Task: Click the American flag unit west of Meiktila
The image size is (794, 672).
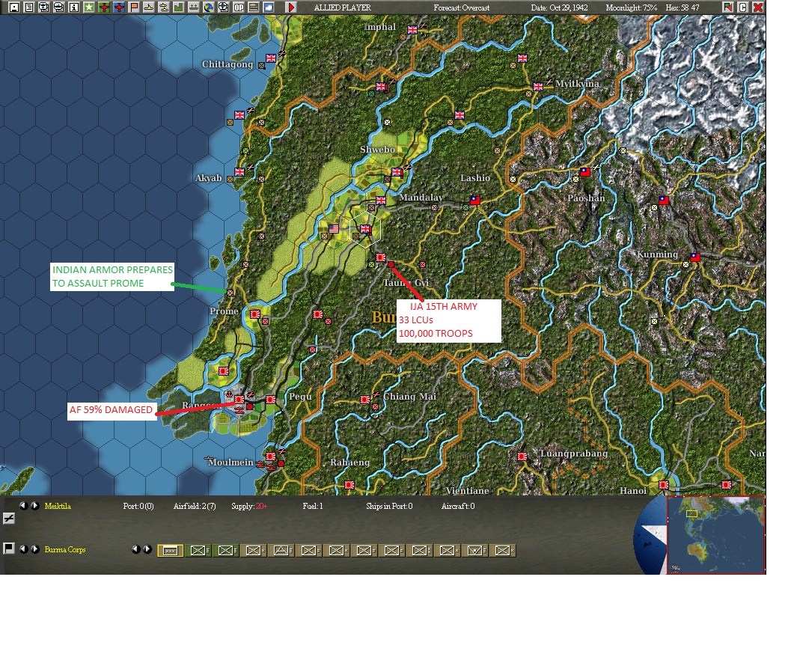Action: [333, 229]
